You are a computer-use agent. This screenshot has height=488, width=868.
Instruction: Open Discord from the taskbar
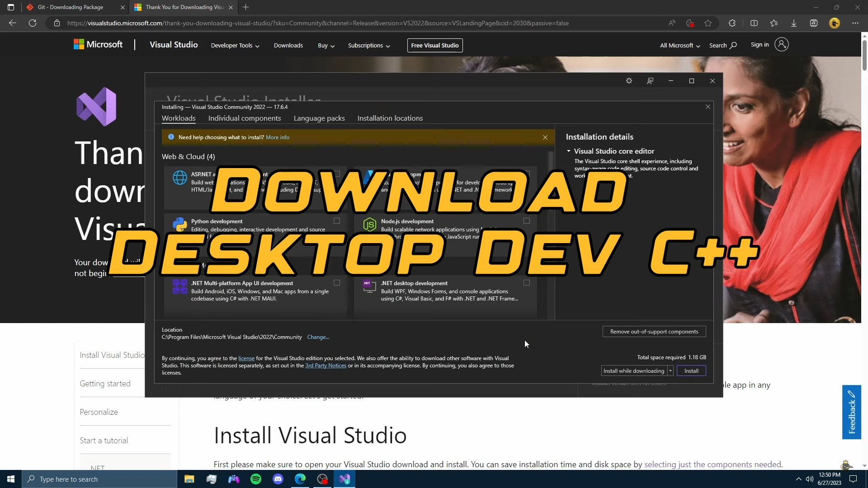click(x=278, y=479)
